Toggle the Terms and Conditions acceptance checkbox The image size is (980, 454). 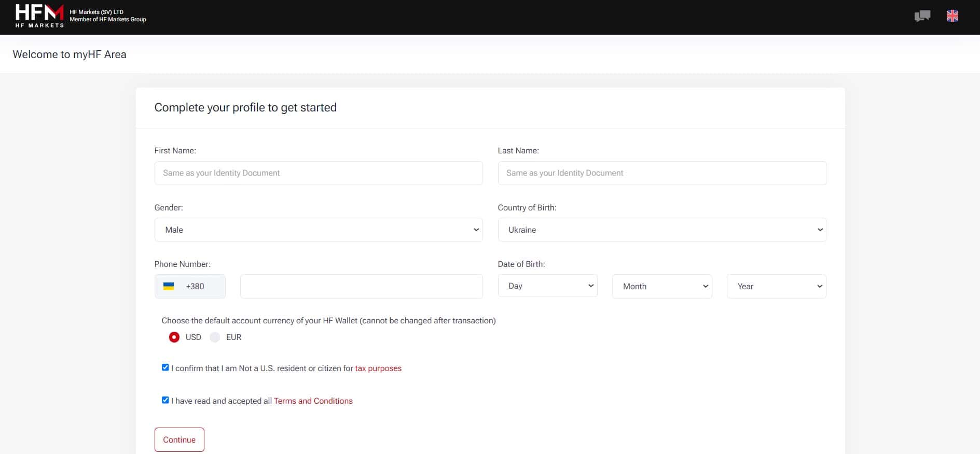[x=165, y=400]
